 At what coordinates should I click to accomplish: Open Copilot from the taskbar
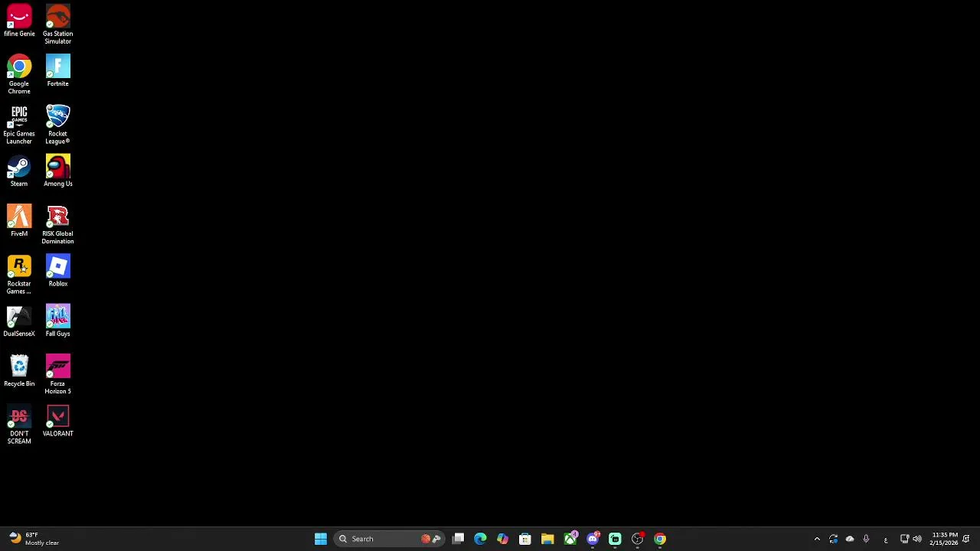coord(502,539)
